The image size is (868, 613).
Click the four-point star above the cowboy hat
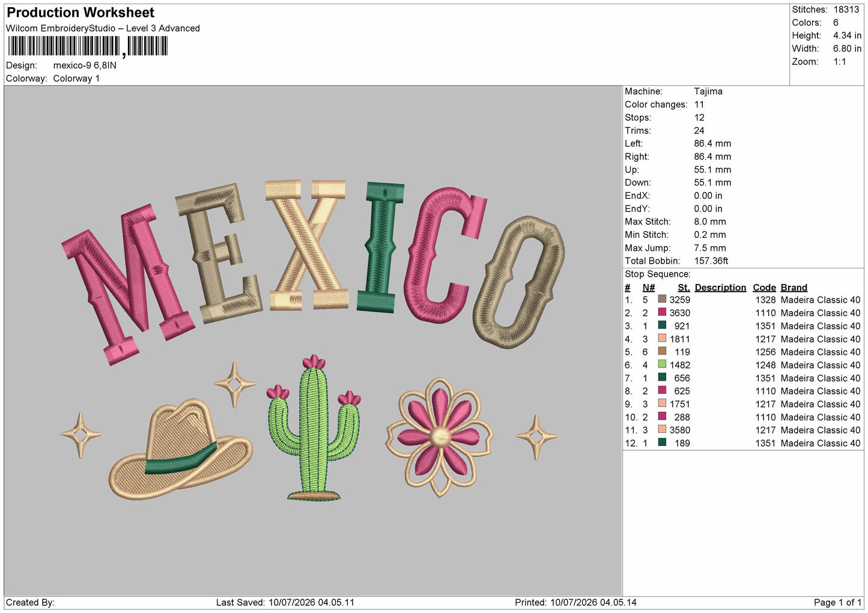pos(235,384)
